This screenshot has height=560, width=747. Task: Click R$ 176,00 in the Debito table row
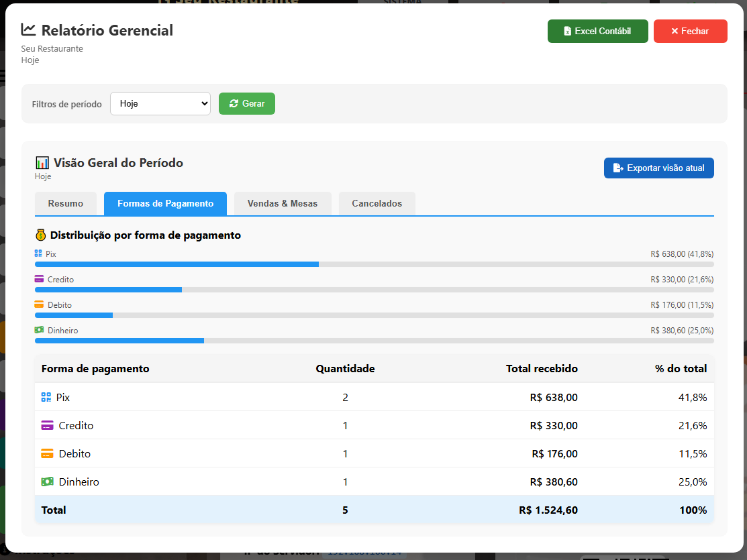tap(554, 453)
